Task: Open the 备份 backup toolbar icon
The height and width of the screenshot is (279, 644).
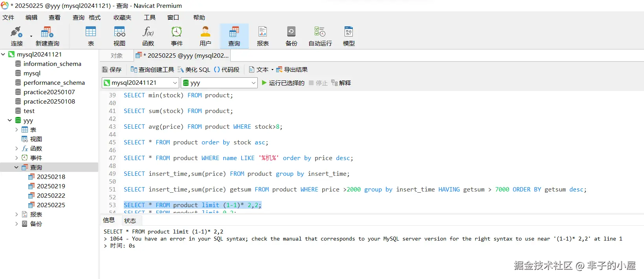Action: [292, 36]
